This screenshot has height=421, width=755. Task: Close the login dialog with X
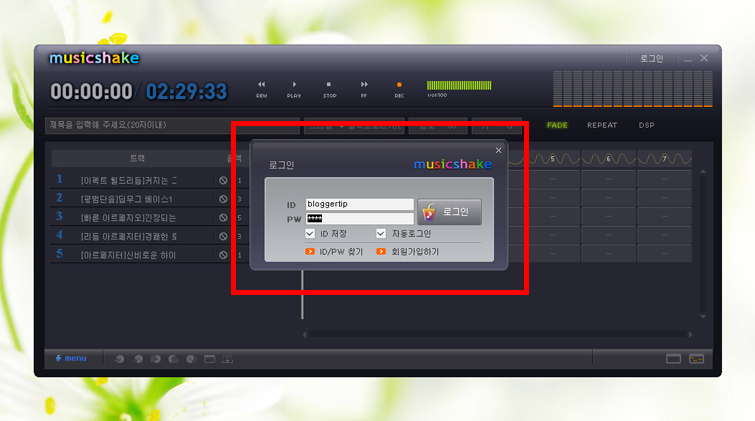click(x=498, y=151)
